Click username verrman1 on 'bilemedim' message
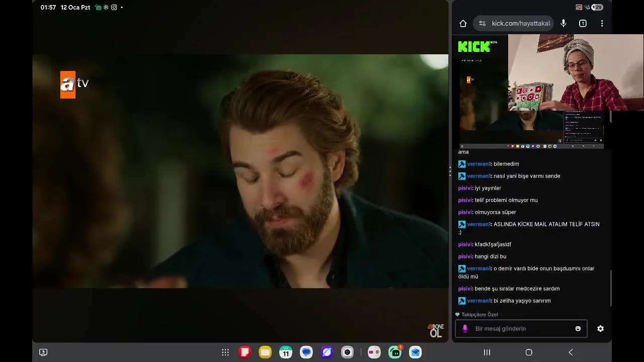Viewport: 644px width, 362px height. 478,164
